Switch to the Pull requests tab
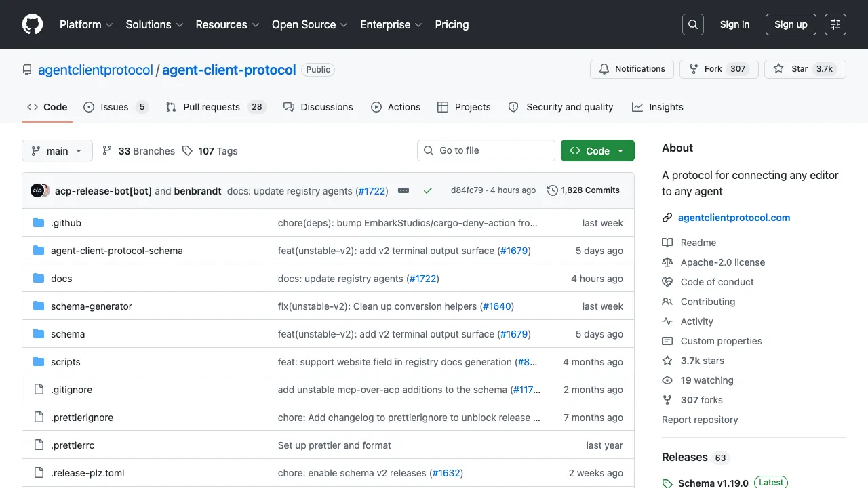The height and width of the screenshot is (488, 868). point(215,107)
